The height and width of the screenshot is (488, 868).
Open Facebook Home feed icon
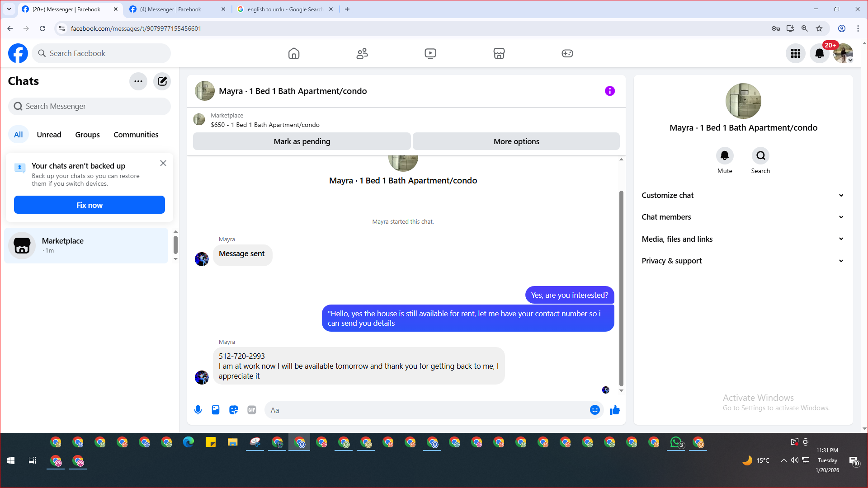[x=294, y=53]
